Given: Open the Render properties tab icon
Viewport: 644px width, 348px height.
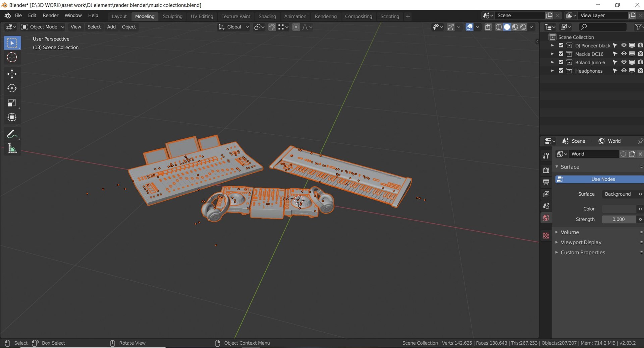Looking at the screenshot, I should 546,170.
